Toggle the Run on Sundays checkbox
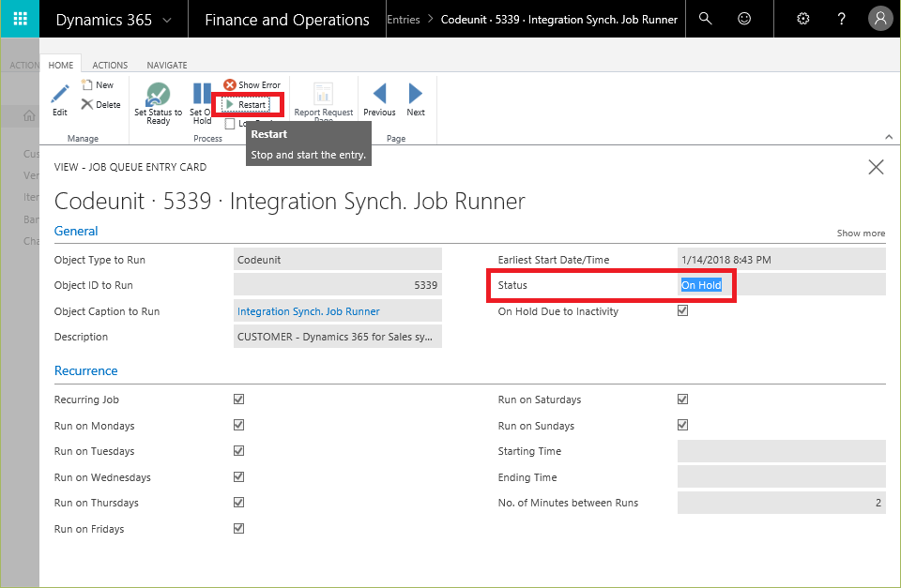 pos(682,425)
